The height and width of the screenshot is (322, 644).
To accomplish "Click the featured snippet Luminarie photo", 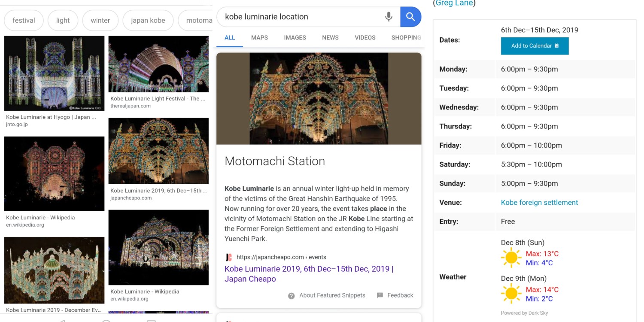I will 319,98.
